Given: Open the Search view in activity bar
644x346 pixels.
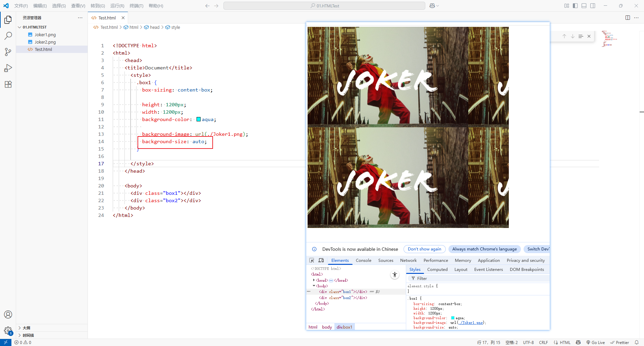Looking at the screenshot, I should (8, 36).
